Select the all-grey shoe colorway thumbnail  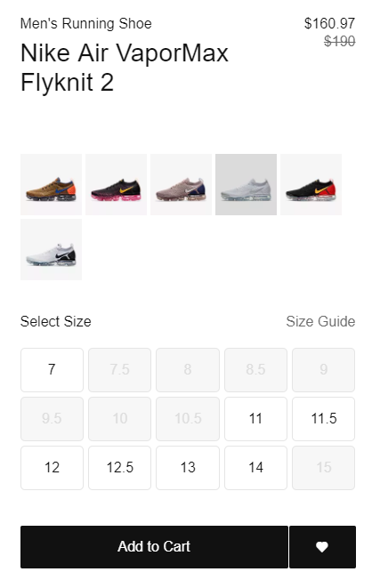click(x=246, y=184)
